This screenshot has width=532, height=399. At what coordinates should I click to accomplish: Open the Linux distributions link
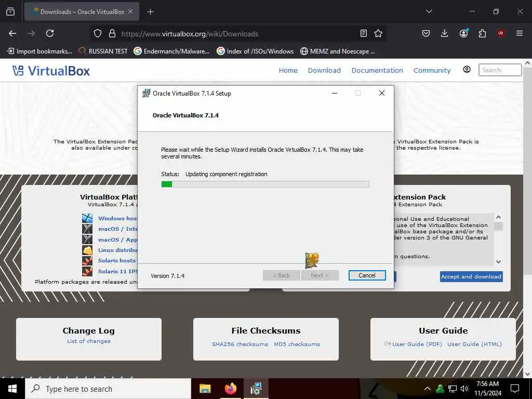click(x=118, y=250)
